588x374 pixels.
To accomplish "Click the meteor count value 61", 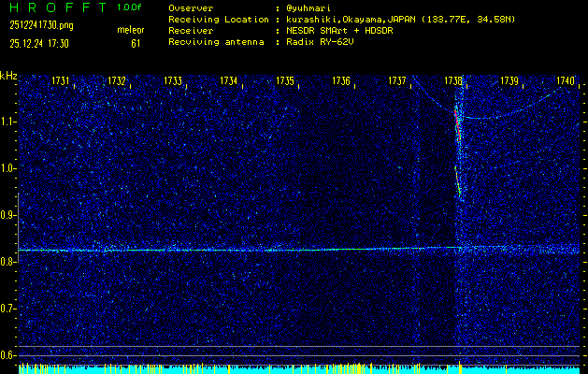I will (x=136, y=44).
